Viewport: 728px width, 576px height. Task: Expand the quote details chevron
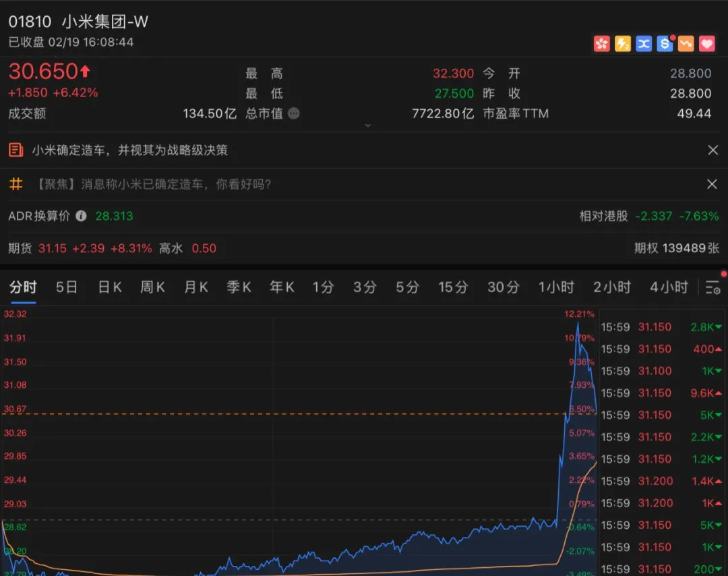coord(368,125)
